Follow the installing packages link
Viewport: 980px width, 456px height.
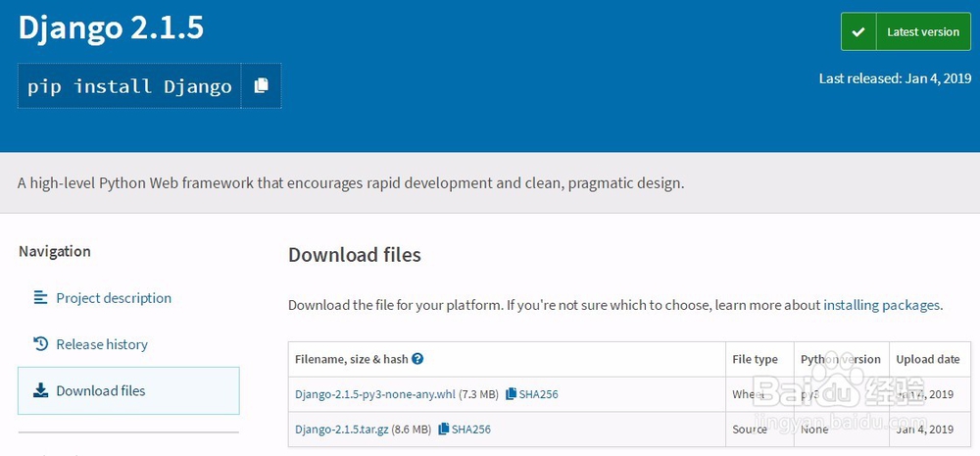point(881,305)
